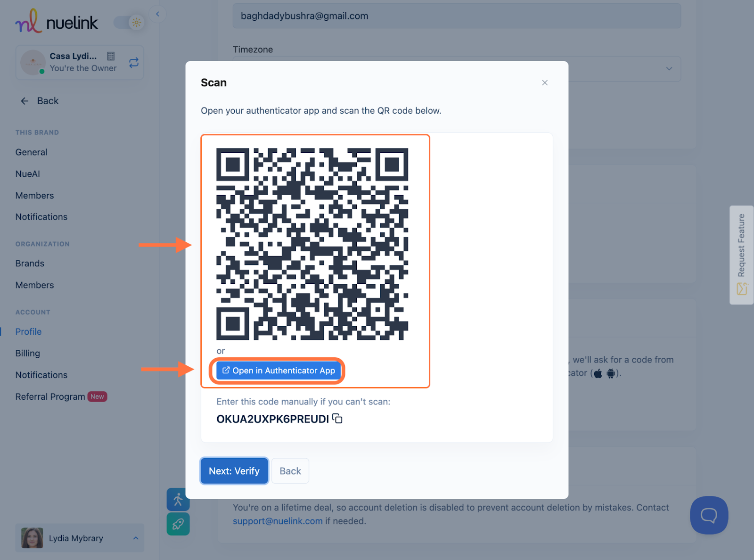Toggle the light/dark theme switch
Image resolution: width=754 pixels, height=560 pixels.
click(x=129, y=22)
